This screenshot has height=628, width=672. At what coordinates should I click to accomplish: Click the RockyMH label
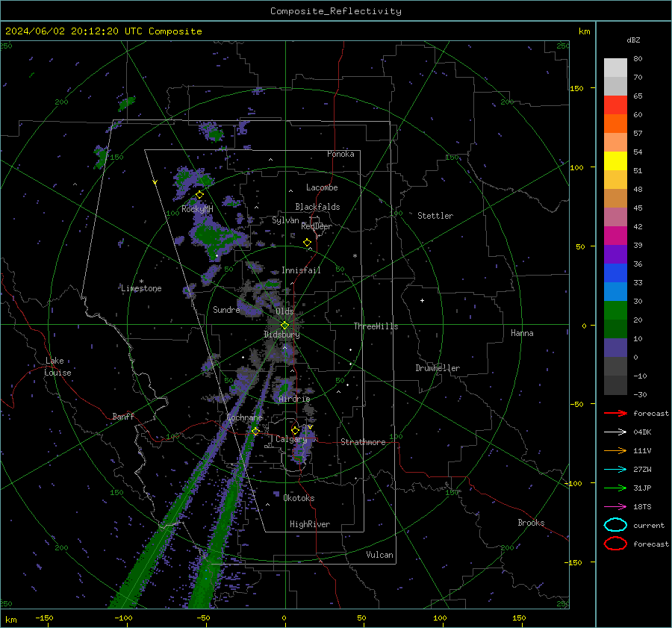(197, 209)
